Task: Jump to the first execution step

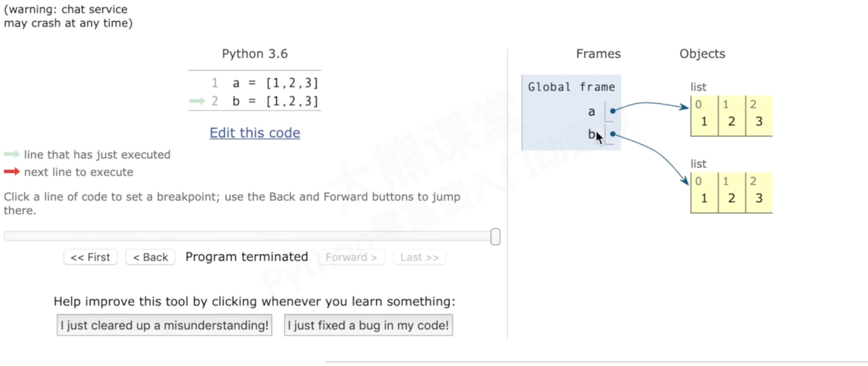Action: tap(90, 257)
